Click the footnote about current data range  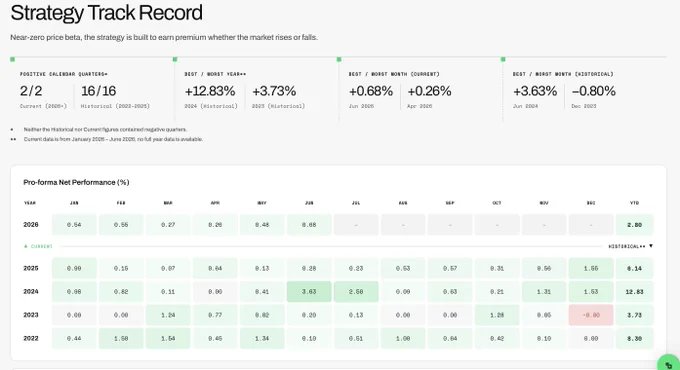point(113,139)
